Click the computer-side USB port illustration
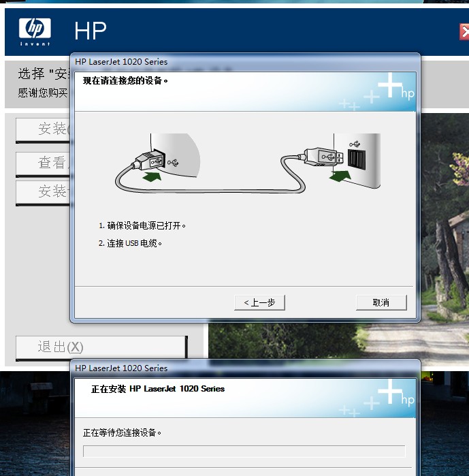This screenshot has height=476, width=469. 357,159
